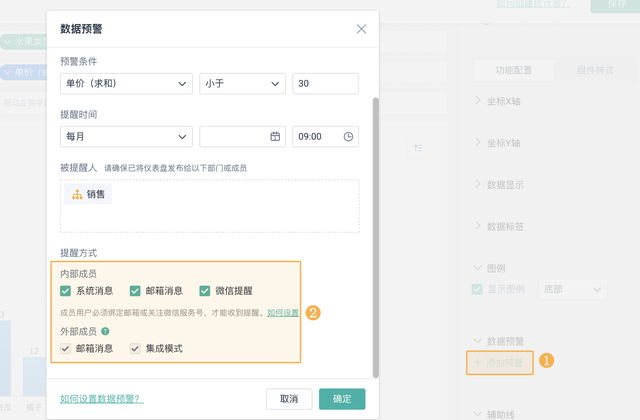Viewport: 640px width, 420px height.
Task: Toggle internal 邮箱消息 checkbox
Action: pos(135,291)
